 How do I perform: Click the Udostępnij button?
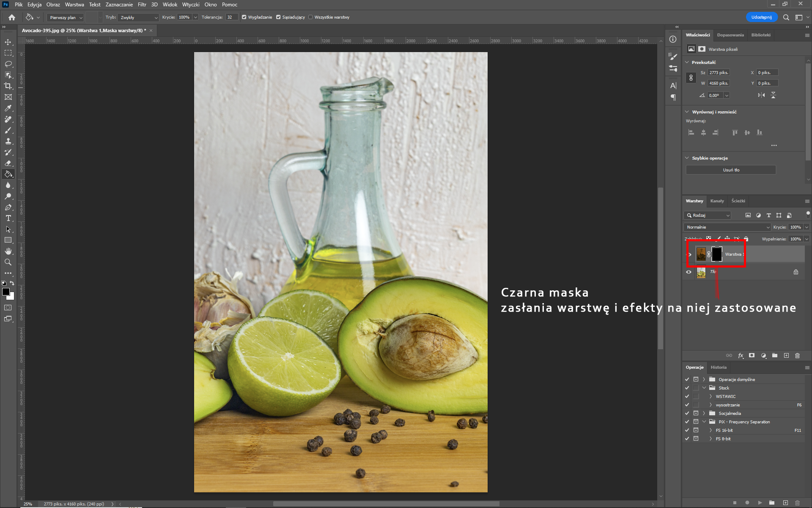coord(761,17)
